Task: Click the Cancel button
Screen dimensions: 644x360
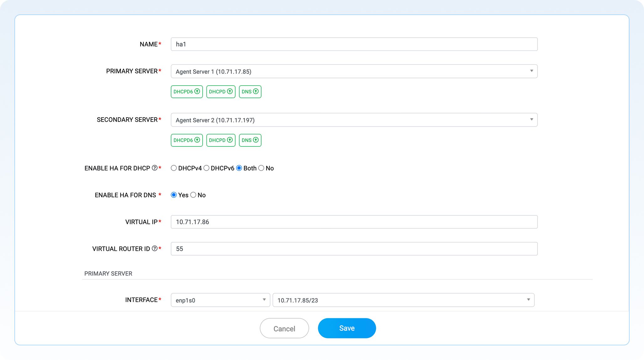Action: point(284,328)
